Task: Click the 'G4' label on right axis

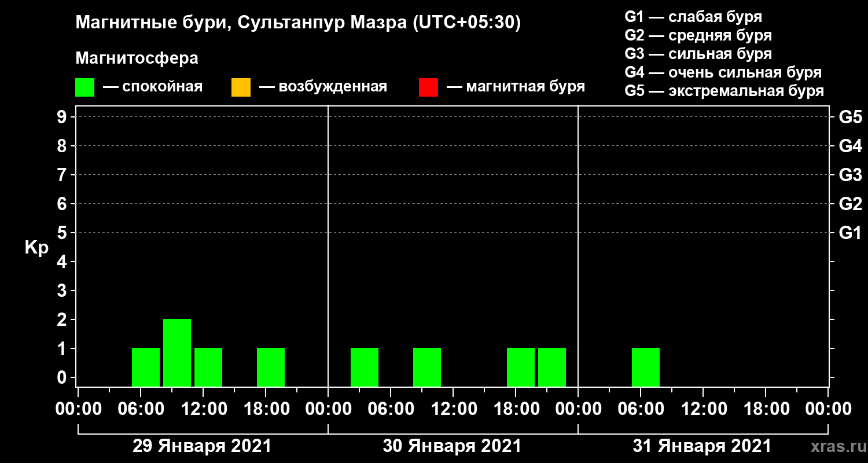Action: [x=850, y=146]
